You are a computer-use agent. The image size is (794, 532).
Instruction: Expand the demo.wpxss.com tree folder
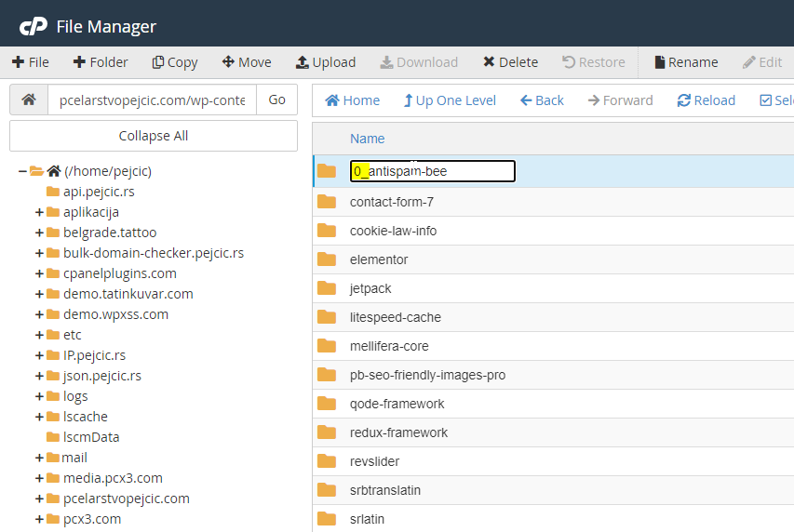[39, 314]
